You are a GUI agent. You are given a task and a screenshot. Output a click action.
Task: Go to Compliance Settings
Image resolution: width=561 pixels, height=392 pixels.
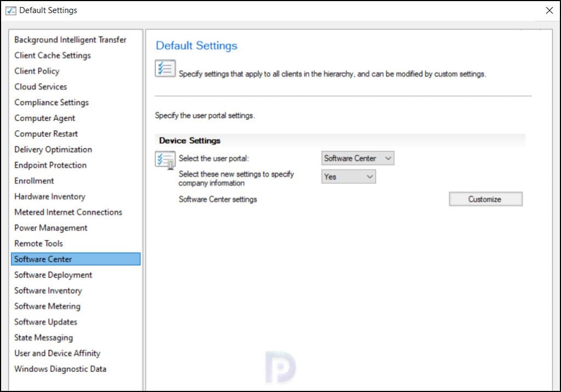tap(51, 102)
